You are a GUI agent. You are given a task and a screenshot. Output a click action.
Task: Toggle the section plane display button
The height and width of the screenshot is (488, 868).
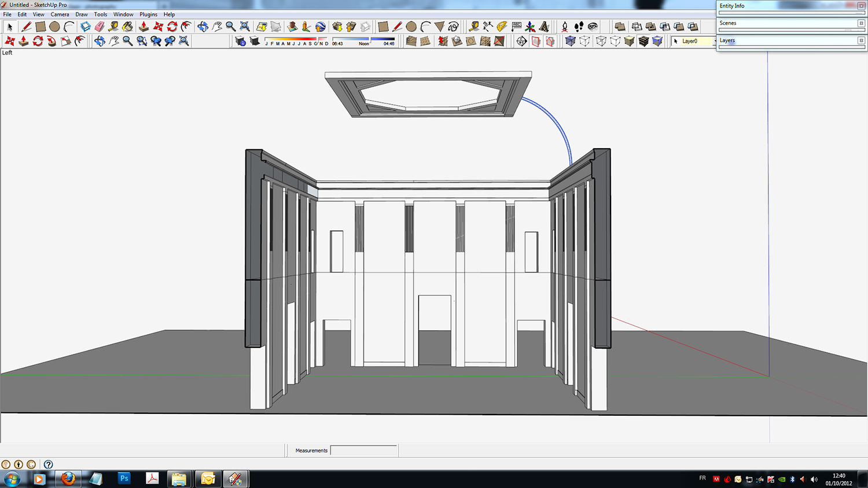[x=536, y=41]
